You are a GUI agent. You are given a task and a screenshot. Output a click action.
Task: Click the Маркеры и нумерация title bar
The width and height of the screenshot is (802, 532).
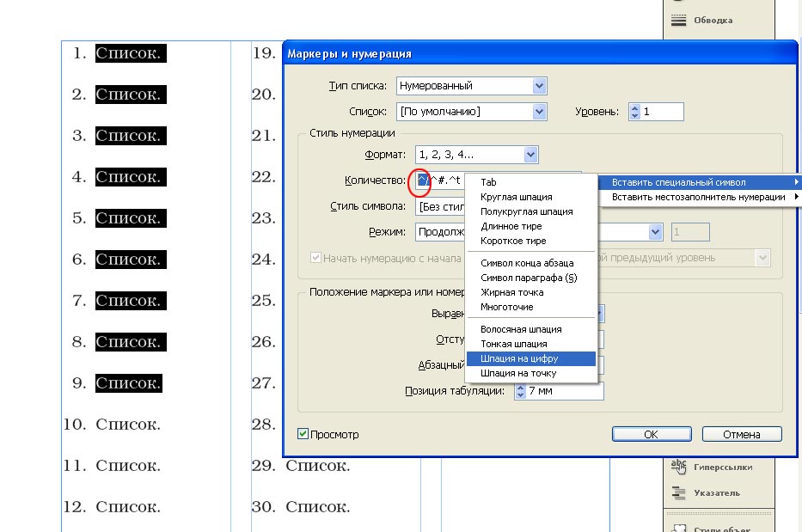pyautogui.click(x=540, y=53)
